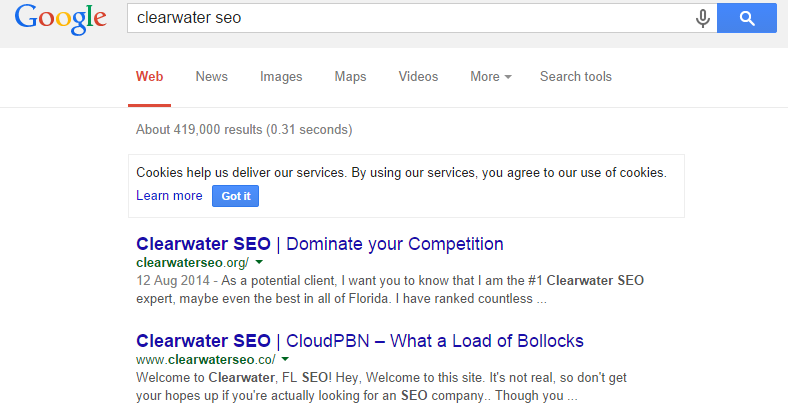This screenshot has height=419, width=788.
Task: Switch to the Images tab
Action: (281, 76)
